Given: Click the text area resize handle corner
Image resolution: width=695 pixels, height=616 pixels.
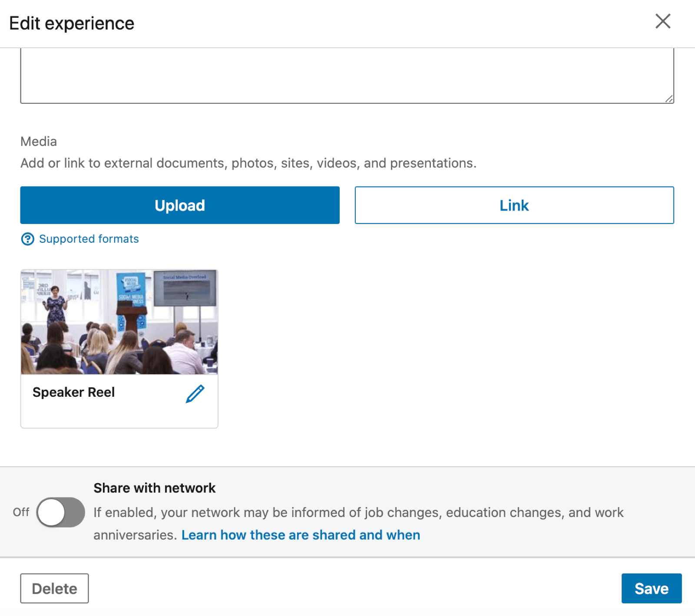Looking at the screenshot, I should click(669, 99).
